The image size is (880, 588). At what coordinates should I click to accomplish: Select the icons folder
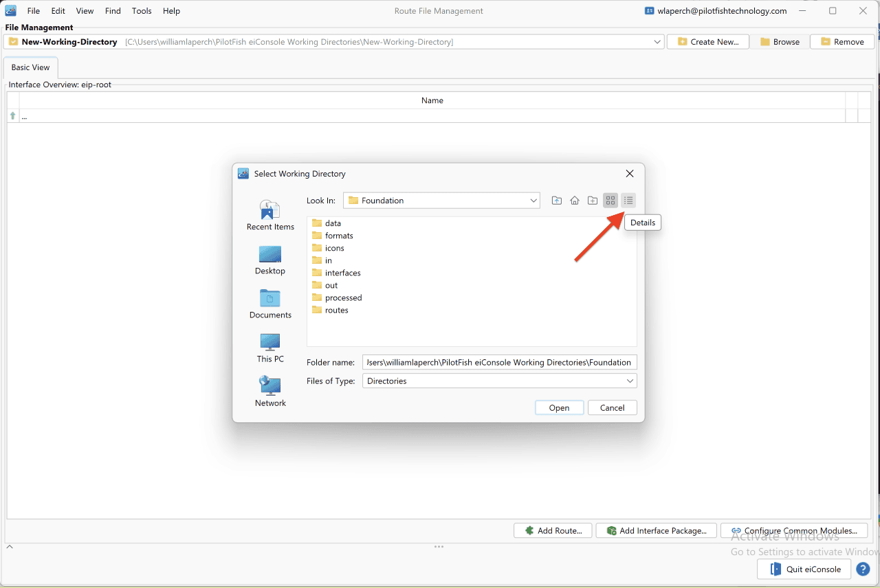[x=328, y=248]
